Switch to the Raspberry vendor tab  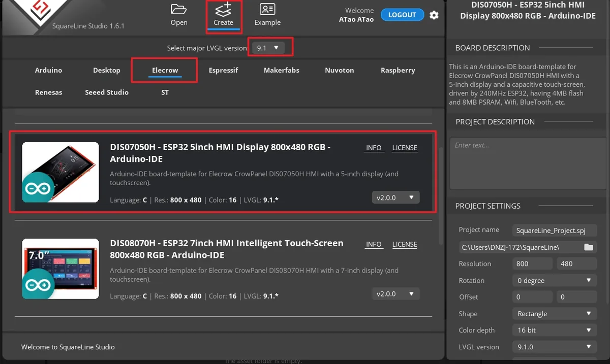398,70
